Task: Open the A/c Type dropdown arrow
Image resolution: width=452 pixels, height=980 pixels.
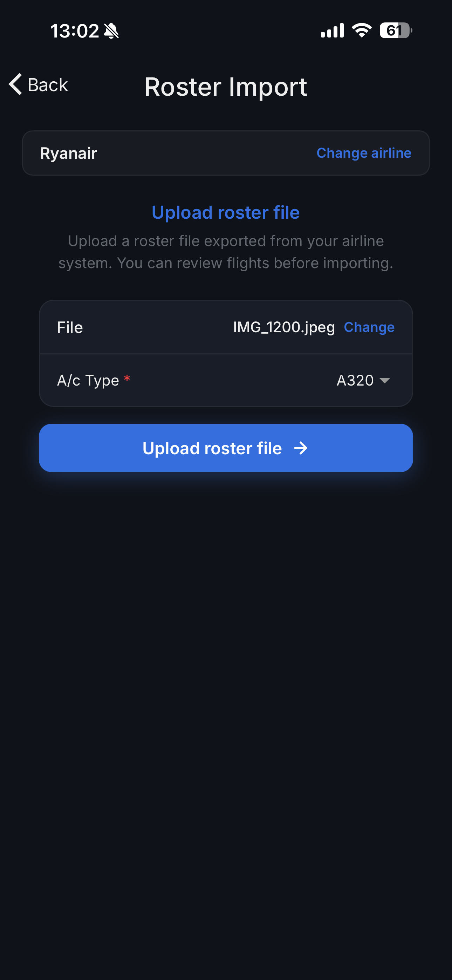Action: (385, 380)
